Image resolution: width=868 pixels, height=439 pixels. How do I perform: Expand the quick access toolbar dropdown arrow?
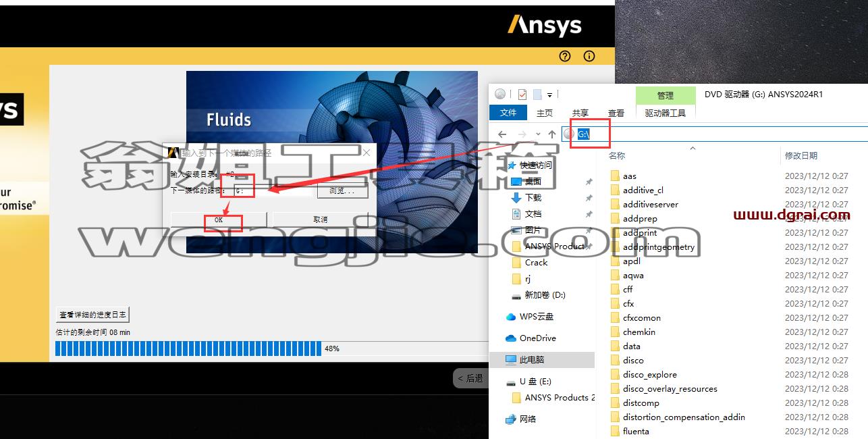tap(550, 95)
